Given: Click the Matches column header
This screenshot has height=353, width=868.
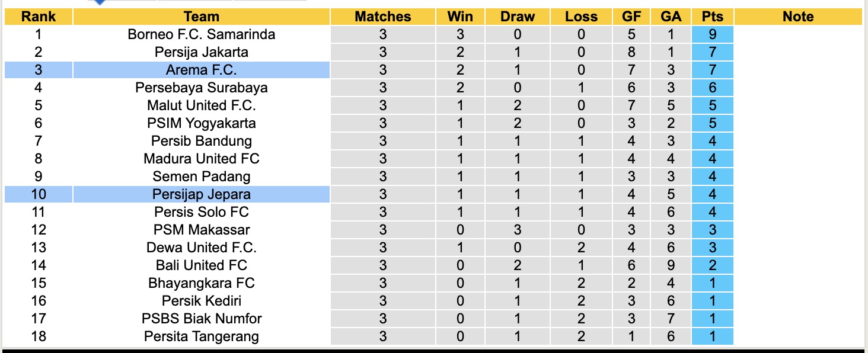Looking at the screenshot, I should point(382,17).
